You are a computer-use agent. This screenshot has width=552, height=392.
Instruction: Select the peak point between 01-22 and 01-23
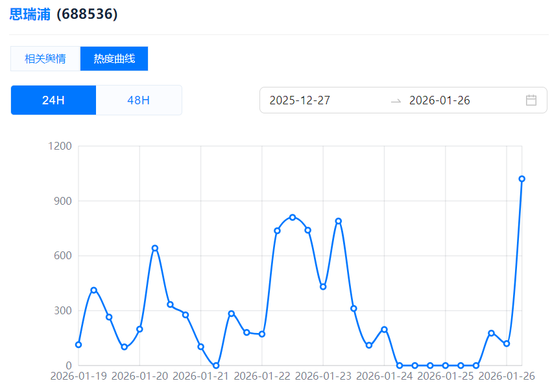[293, 217]
